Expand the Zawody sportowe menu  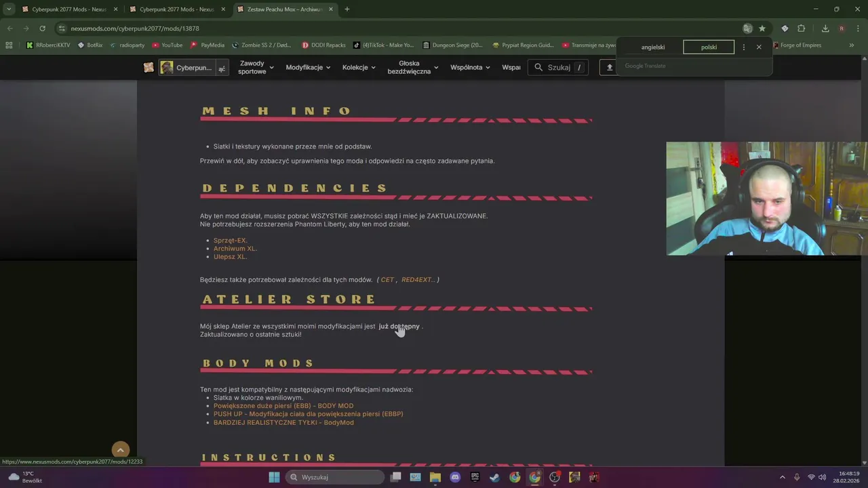point(256,67)
